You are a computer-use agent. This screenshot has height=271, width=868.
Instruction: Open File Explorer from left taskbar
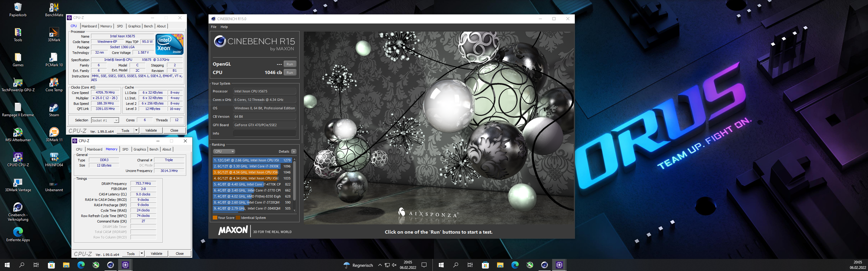(66, 265)
